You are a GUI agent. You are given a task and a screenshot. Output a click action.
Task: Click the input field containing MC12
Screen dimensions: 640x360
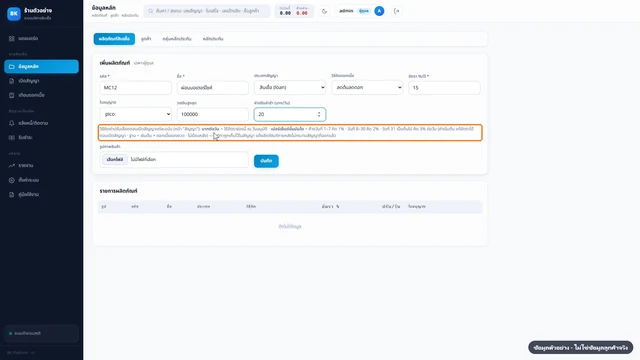(136, 88)
